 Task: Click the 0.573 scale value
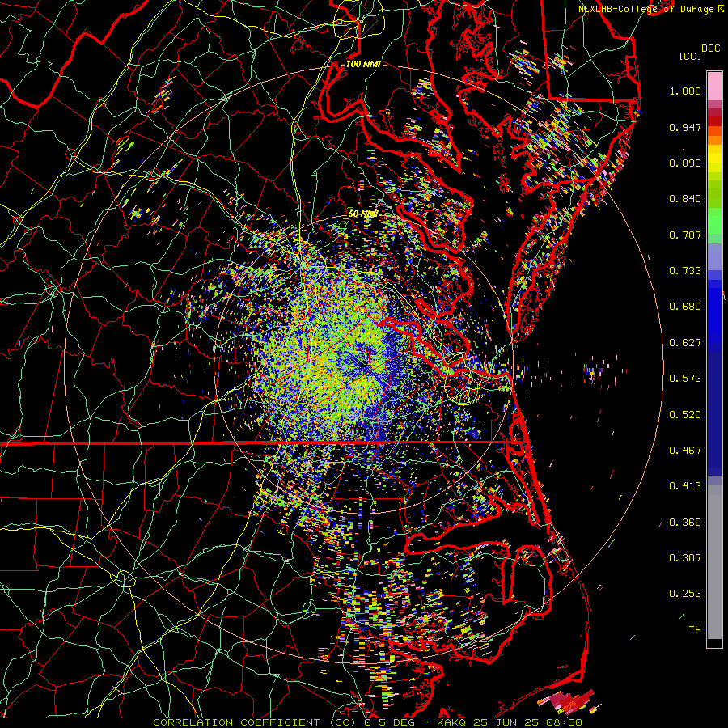(685, 379)
